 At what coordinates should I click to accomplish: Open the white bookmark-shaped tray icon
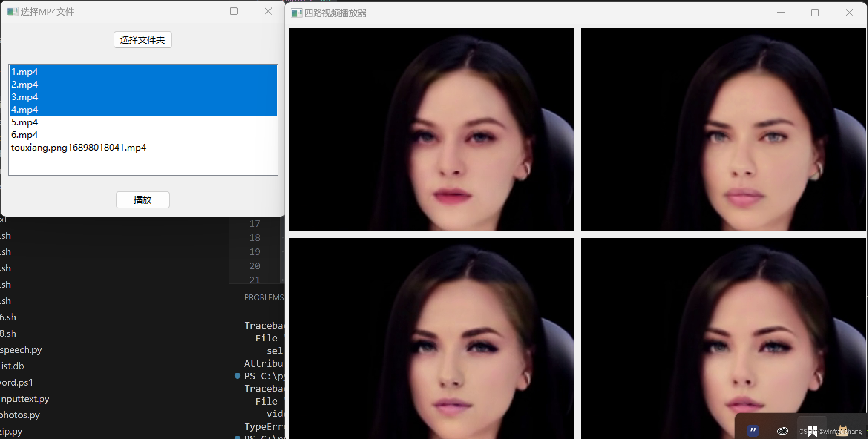click(x=812, y=431)
